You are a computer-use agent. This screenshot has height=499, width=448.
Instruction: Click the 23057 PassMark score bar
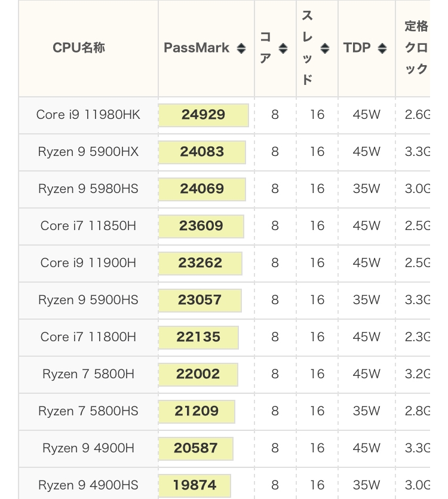pyautogui.click(x=200, y=300)
